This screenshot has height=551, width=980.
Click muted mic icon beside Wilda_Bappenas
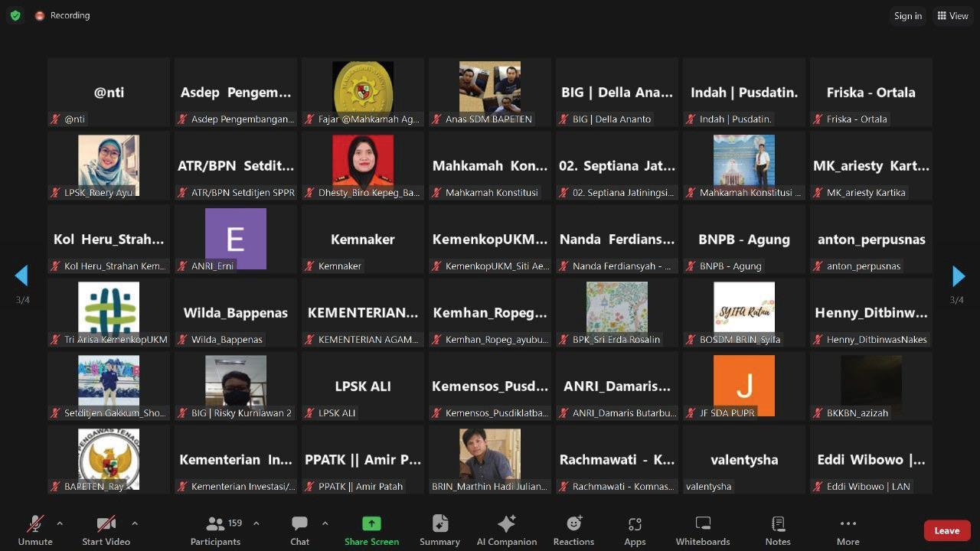(x=182, y=339)
